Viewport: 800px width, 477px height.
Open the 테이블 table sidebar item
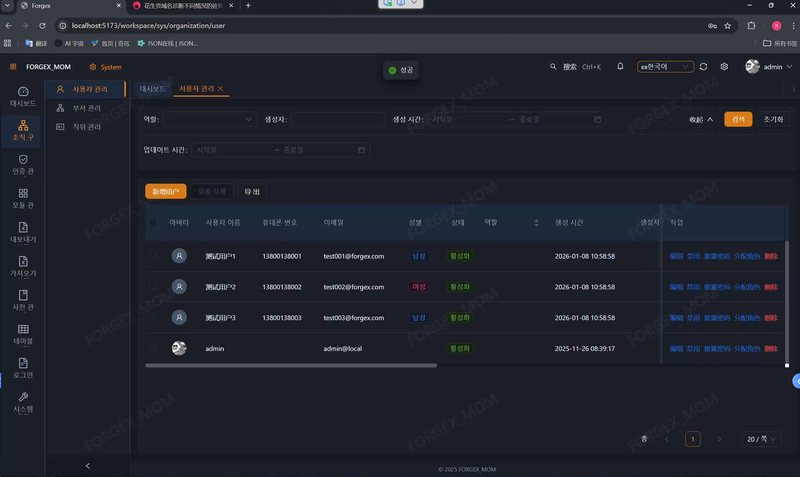point(23,334)
